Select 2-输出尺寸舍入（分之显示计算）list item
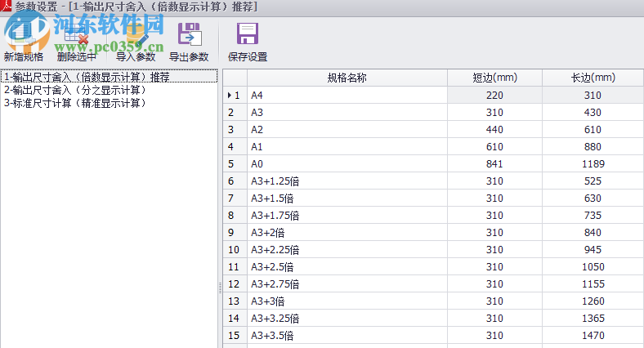 (74, 90)
